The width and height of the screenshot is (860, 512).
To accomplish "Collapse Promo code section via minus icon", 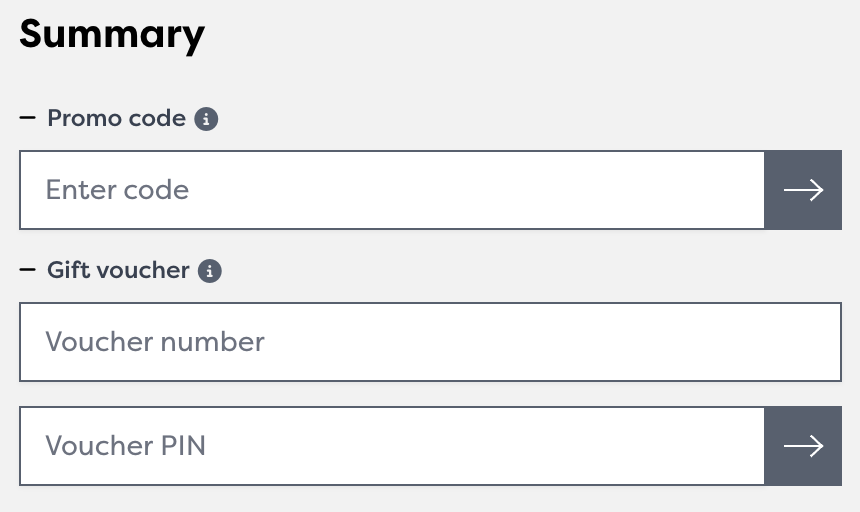I will [28, 119].
